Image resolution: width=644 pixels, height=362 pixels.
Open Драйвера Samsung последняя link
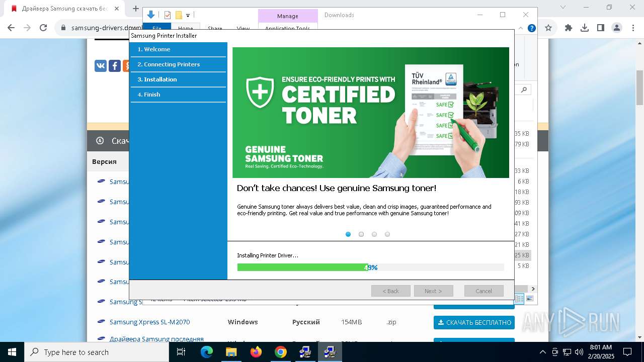click(156, 339)
